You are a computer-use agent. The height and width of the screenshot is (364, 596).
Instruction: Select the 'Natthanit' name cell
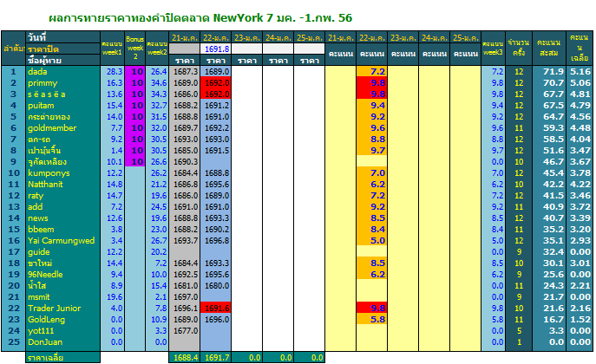62,184
